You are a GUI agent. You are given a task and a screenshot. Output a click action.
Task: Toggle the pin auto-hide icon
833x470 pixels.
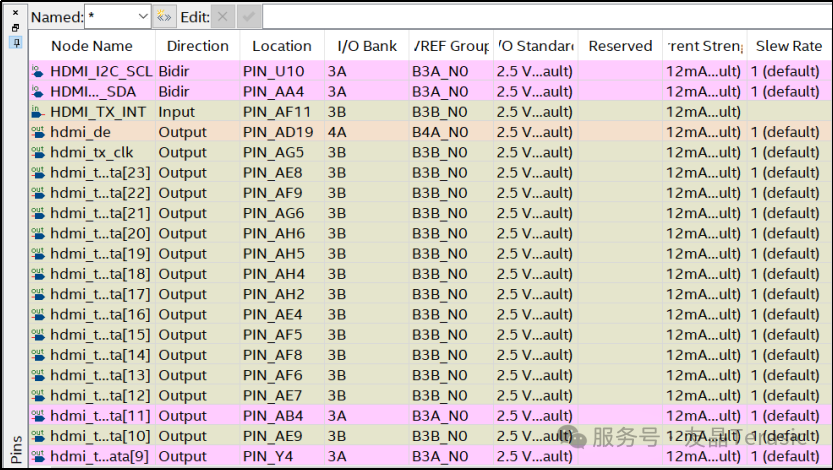tap(15, 42)
